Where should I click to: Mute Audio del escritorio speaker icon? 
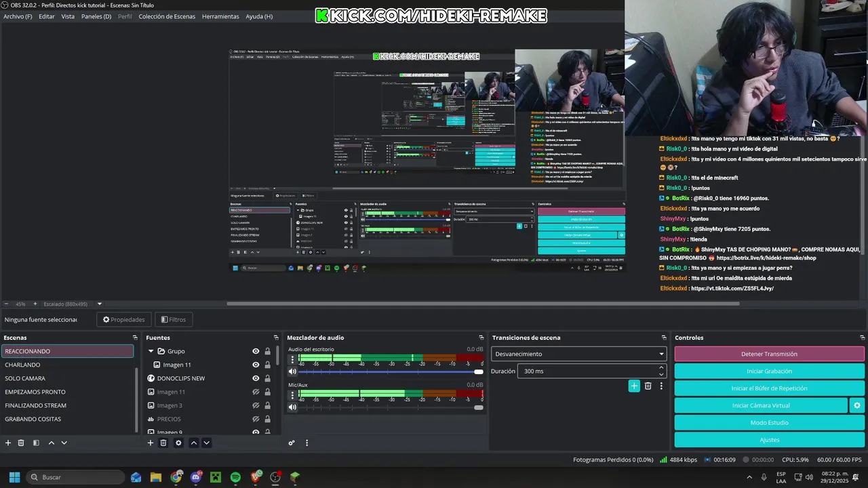tap(292, 371)
